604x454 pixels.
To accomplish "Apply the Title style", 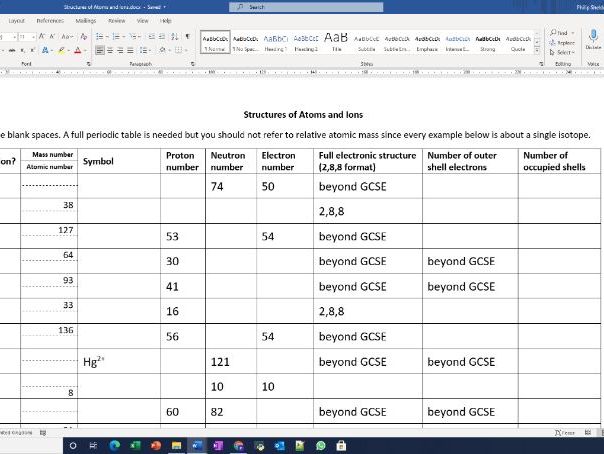I will pos(336,42).
